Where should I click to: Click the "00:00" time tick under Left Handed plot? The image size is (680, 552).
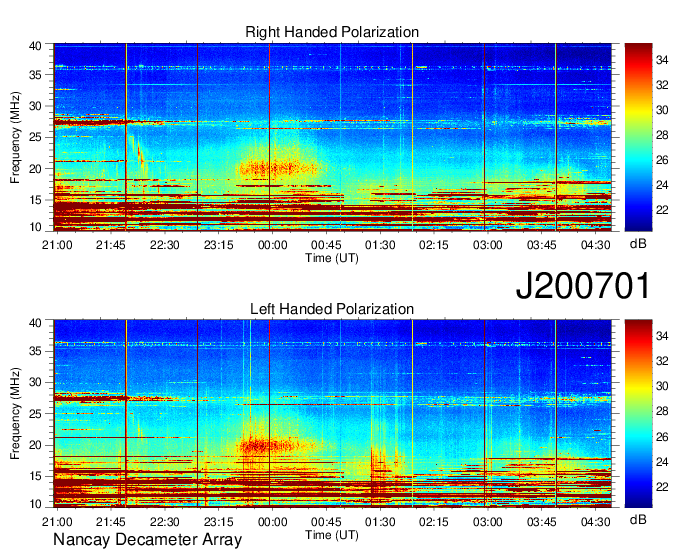(272, 522)
